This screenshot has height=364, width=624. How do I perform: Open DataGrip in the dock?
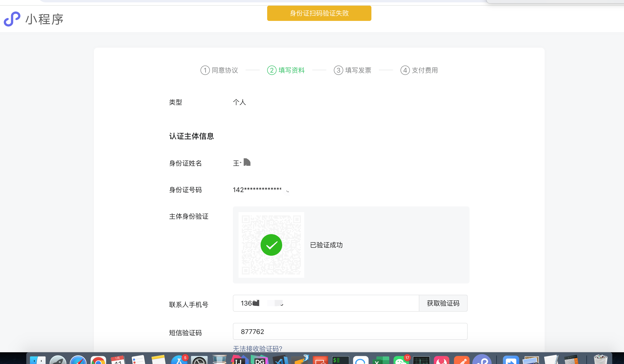tap(259, 360)
